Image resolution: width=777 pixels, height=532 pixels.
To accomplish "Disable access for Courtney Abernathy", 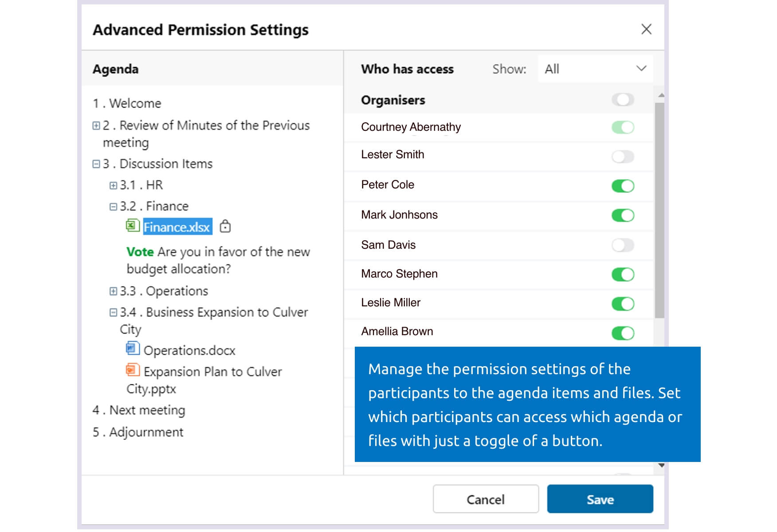I will coord(623,127).
